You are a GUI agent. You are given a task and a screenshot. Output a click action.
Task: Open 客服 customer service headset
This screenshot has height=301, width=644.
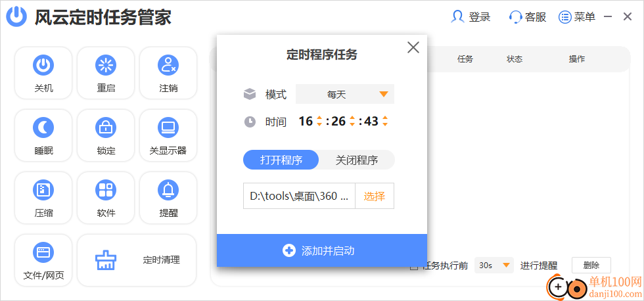[x=528, y=17]
